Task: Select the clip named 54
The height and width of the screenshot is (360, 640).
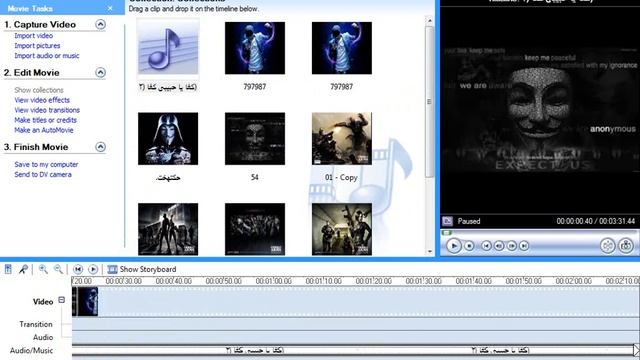Action: (255, 139)
